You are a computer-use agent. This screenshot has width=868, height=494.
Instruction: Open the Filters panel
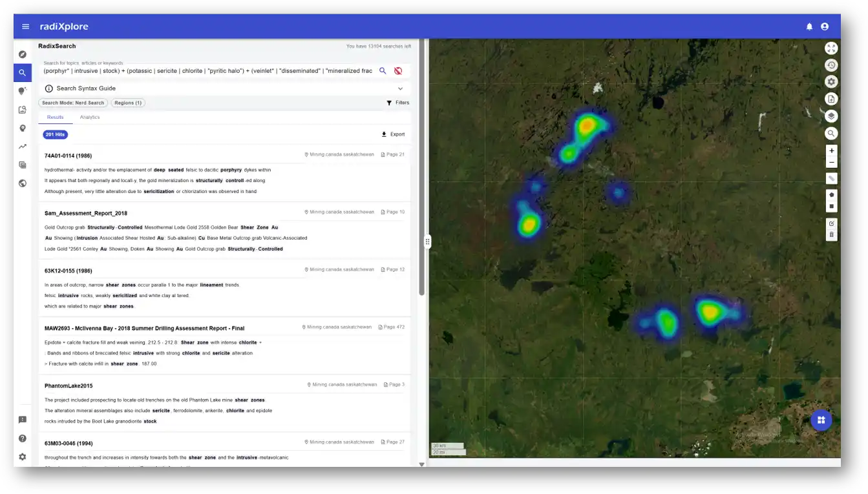397,103
